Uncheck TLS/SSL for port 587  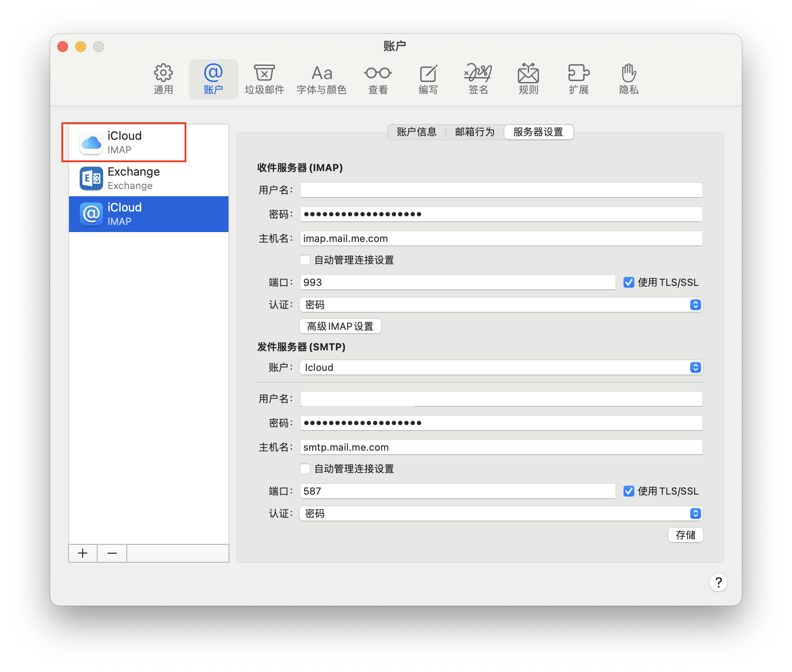pos(629,491)
